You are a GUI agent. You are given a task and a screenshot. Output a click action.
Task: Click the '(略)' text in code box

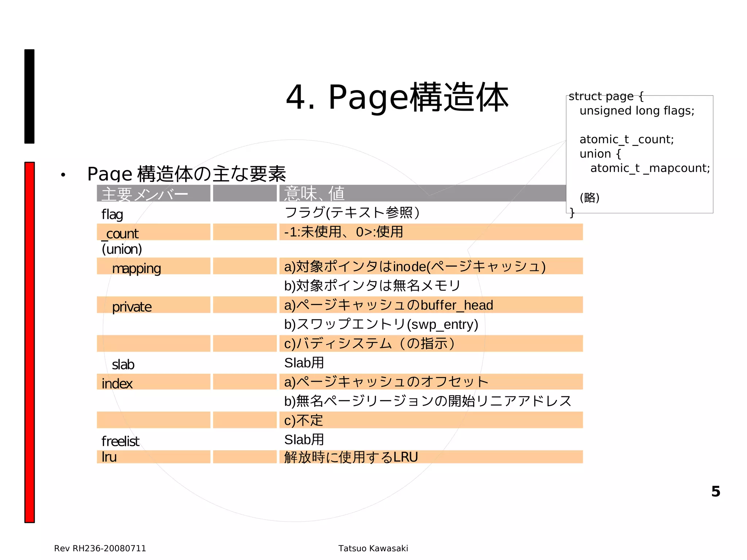[x=589, y=197]
